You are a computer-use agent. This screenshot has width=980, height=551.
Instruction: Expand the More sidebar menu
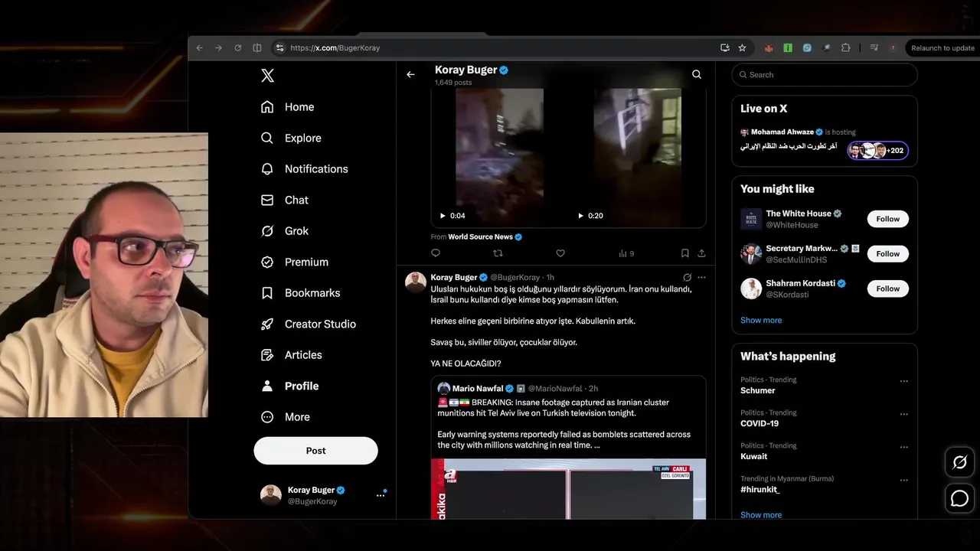285,417
